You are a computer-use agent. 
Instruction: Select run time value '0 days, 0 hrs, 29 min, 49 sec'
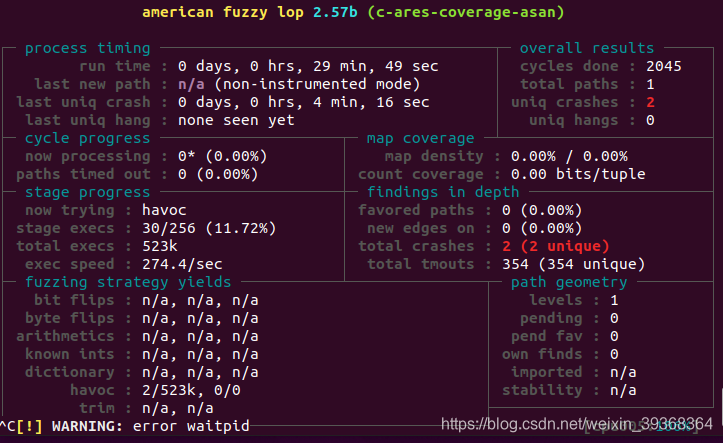coord(308,66)
